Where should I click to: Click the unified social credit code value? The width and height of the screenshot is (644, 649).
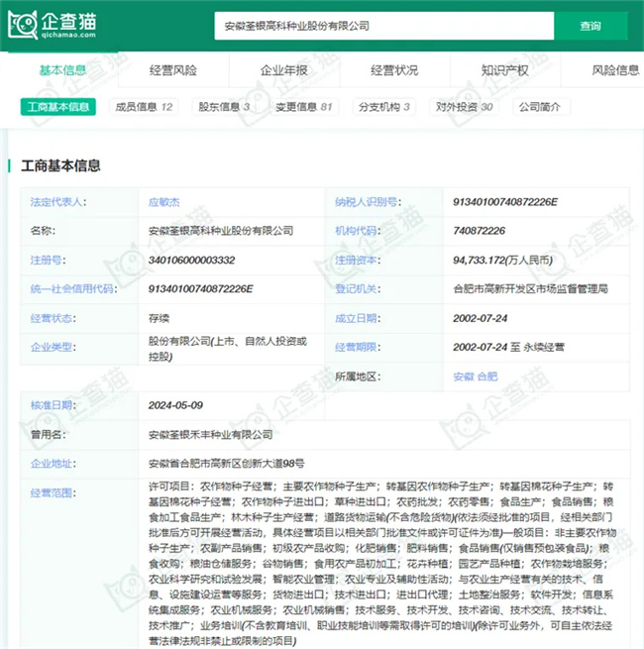tap(200, 289)
